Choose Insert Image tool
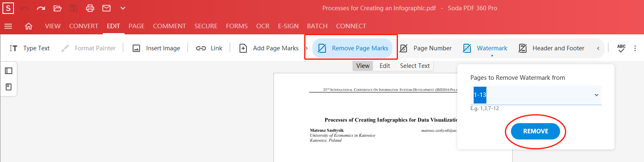Screen dimensions: 644x162 tap(156, 48)
